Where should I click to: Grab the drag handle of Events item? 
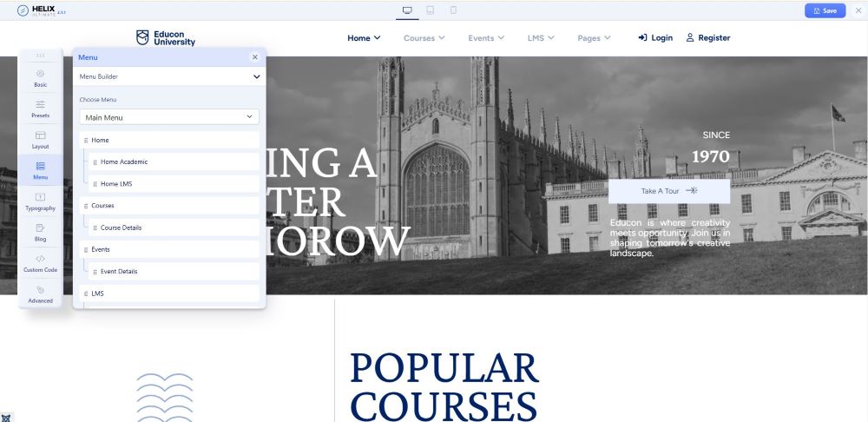(x=86, y=250)
